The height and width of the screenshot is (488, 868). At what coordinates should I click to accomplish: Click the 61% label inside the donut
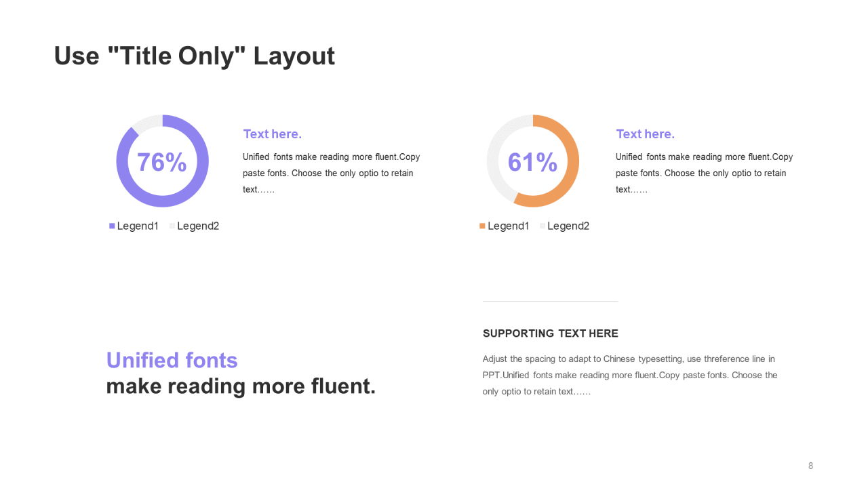point(532,163)
